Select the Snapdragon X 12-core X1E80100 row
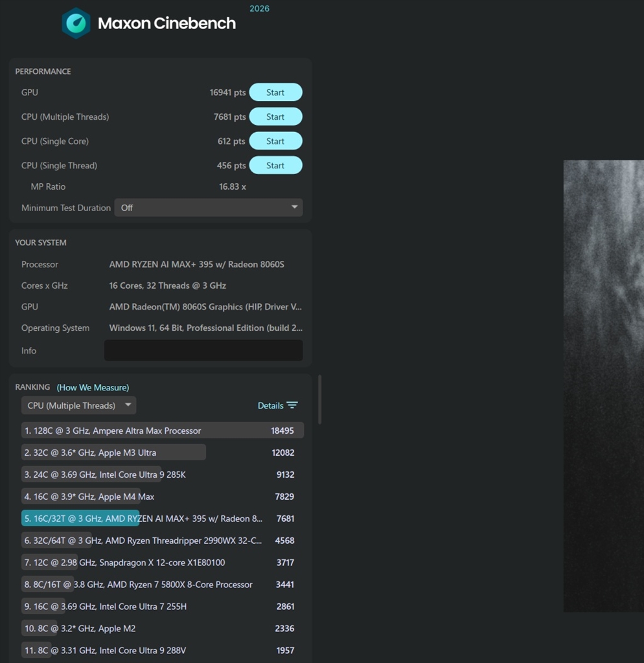 [x=163, y=563]
